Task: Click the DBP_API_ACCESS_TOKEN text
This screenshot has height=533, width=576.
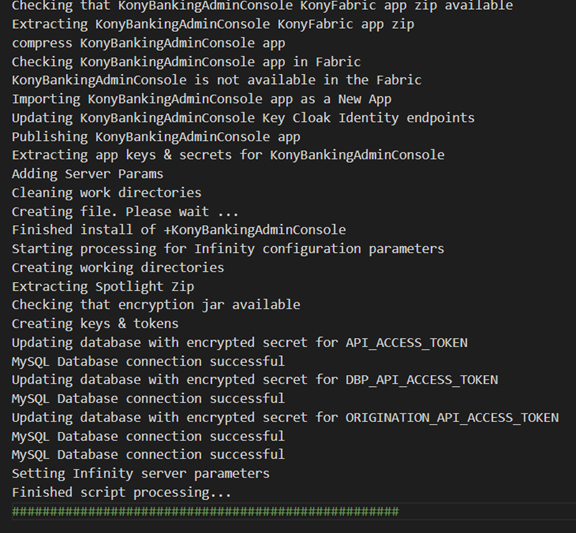Action: click(x=422, y=380)
